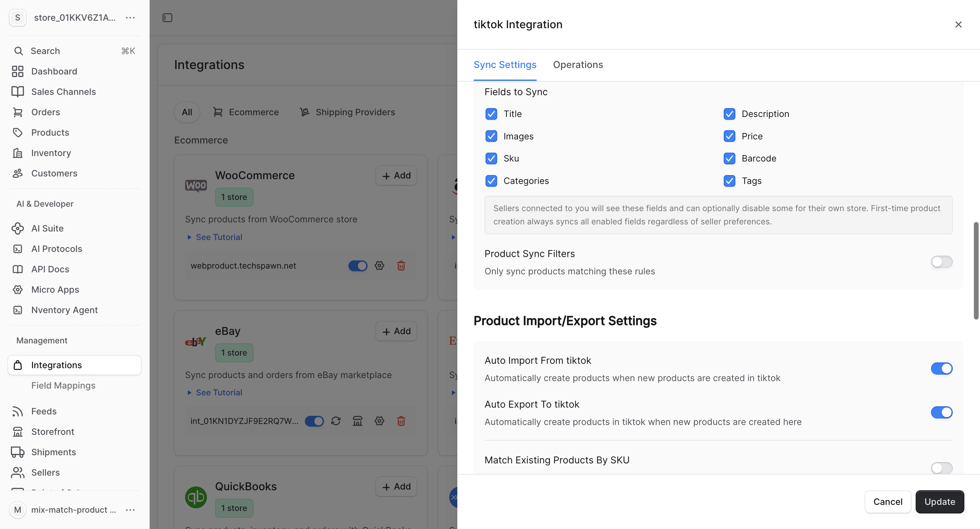This screenshot has width=980, height=529.
Task: Open Feeds RSS icon
Action: pos(17,411)
